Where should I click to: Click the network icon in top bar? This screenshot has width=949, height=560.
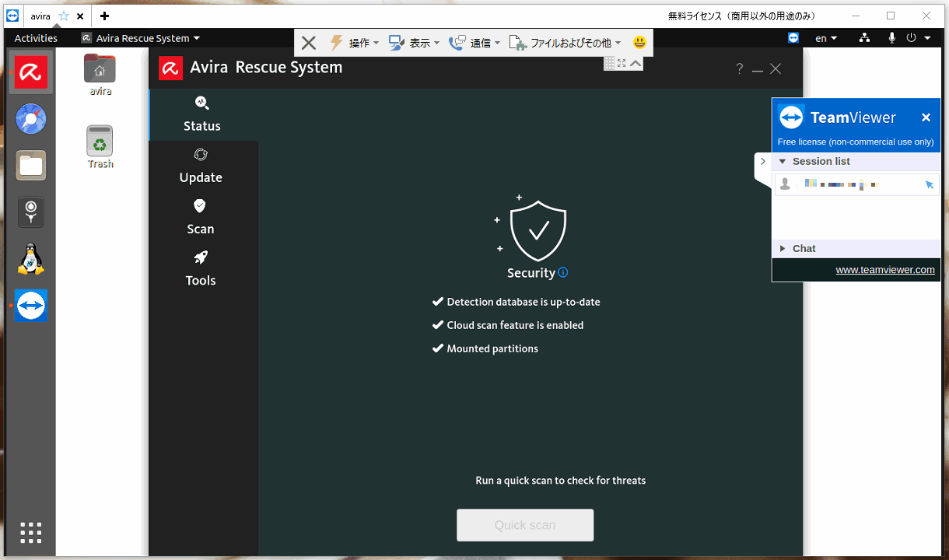point(864,38)
